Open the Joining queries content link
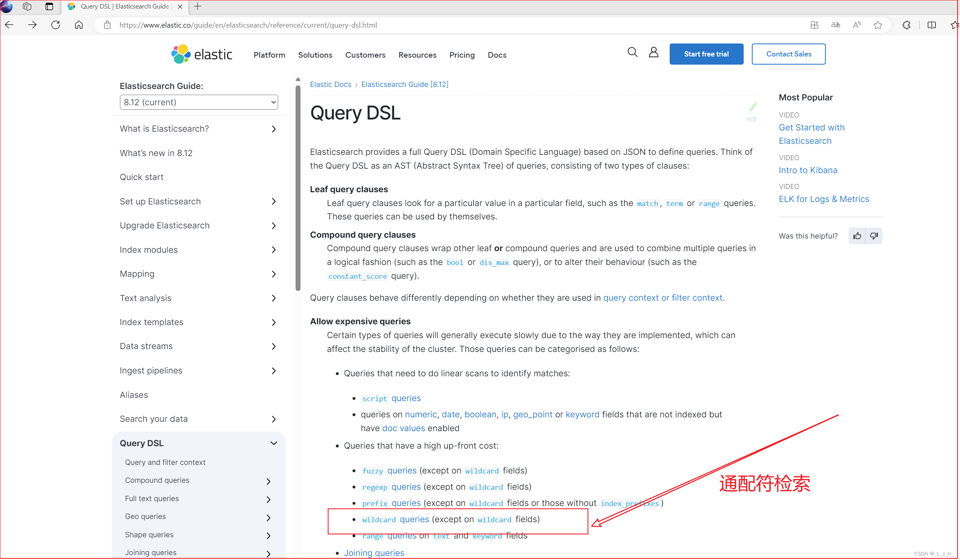The image size is (960, 560). coord(374,553)
